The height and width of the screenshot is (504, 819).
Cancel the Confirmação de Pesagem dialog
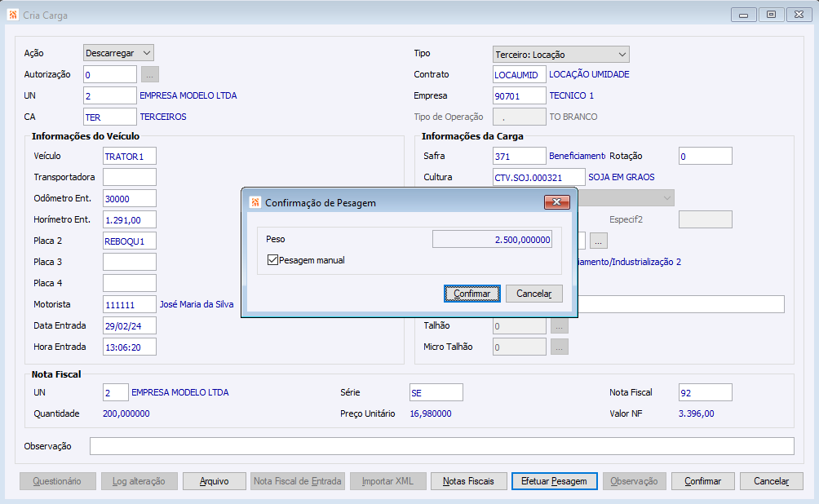[x=533, y=294]
